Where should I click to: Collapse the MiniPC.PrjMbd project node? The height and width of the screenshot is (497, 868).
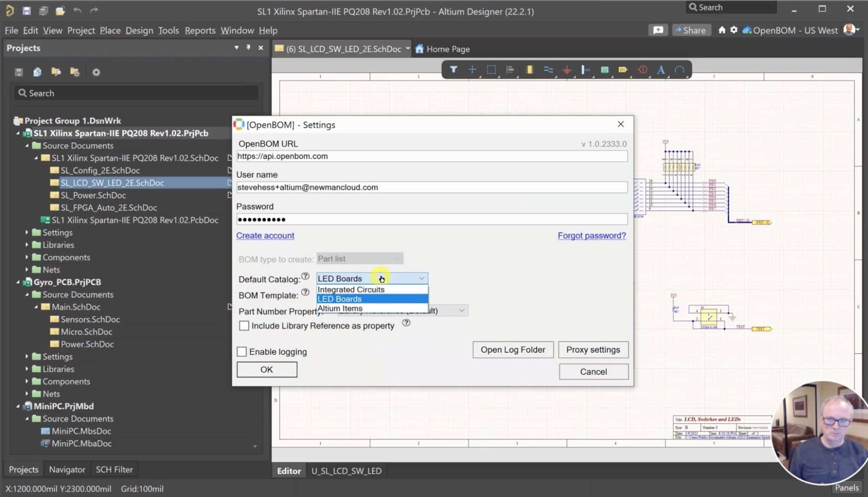pyautogui.click(x=18, y=406)
